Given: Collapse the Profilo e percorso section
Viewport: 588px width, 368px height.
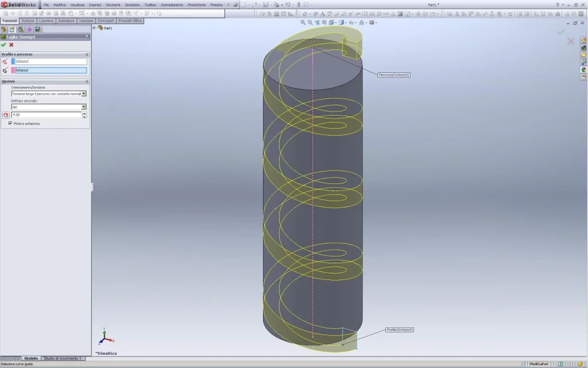Looking at the screenshot, I should click(87, 55).
